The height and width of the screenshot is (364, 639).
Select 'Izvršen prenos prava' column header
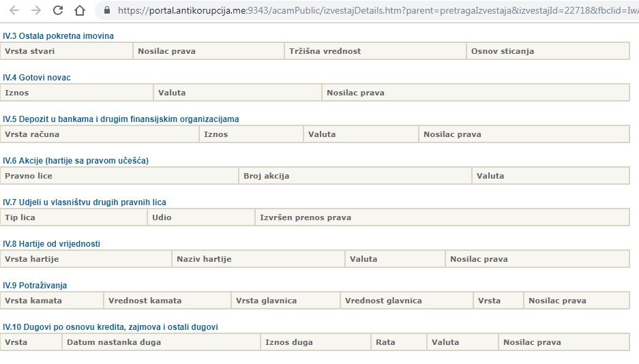[x=306, y=217]
